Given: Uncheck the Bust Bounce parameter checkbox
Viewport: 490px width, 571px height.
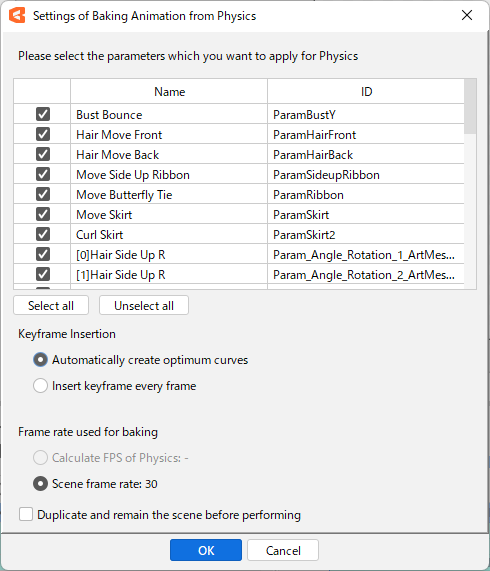Looking at the screenshot, I should click(43, 114).
